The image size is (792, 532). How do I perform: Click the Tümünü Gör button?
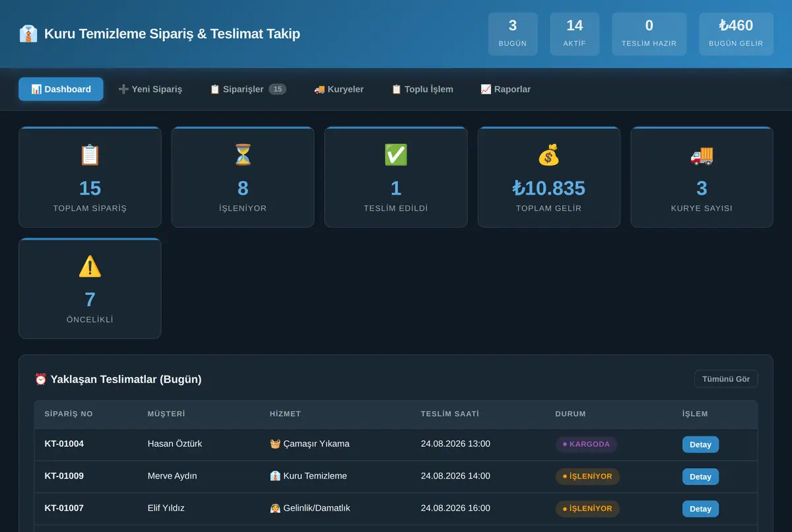pyautogui.click(x=726, y=379)
